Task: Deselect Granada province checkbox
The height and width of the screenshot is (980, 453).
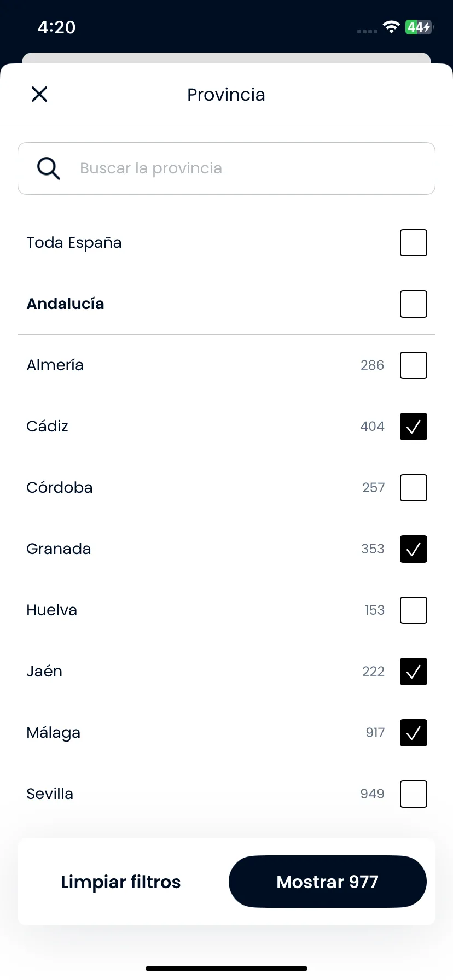Action: pyautogui.click(x=414, y=549)
